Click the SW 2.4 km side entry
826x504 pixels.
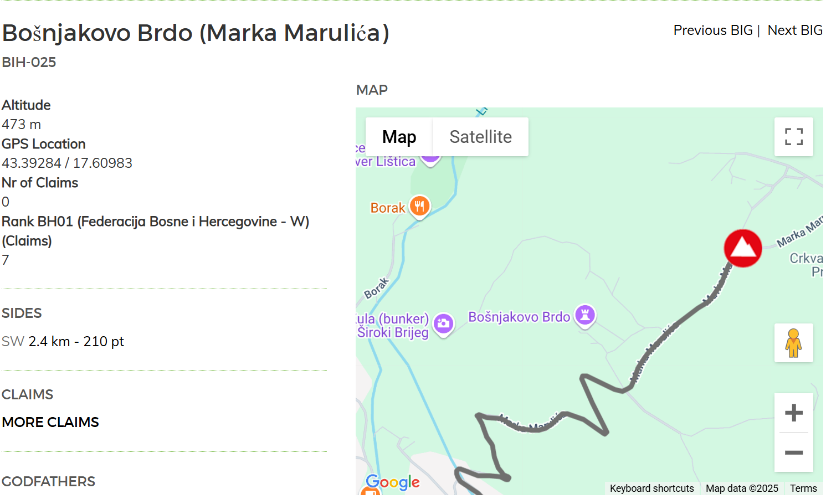point(63,342)
